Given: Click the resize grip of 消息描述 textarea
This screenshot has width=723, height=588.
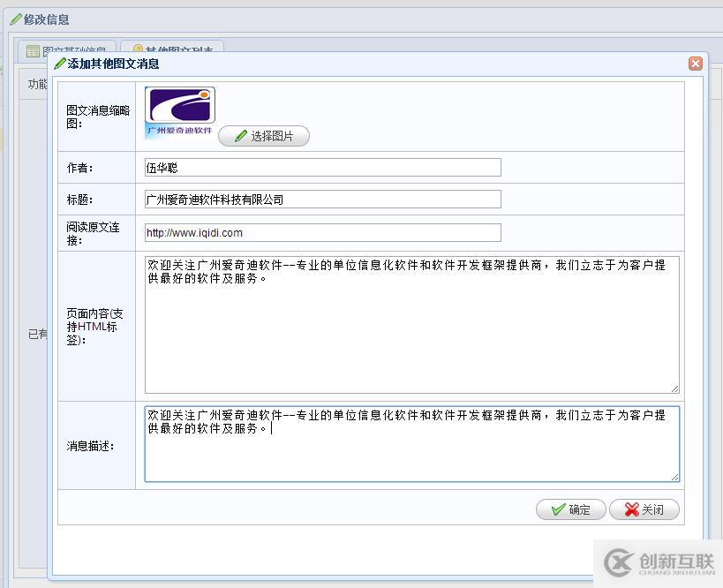Looking at the screenshot, I should click(674, 478).
